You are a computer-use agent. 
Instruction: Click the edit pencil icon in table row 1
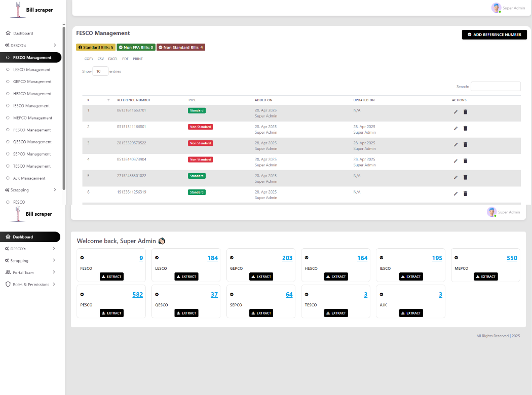[455, 112]
